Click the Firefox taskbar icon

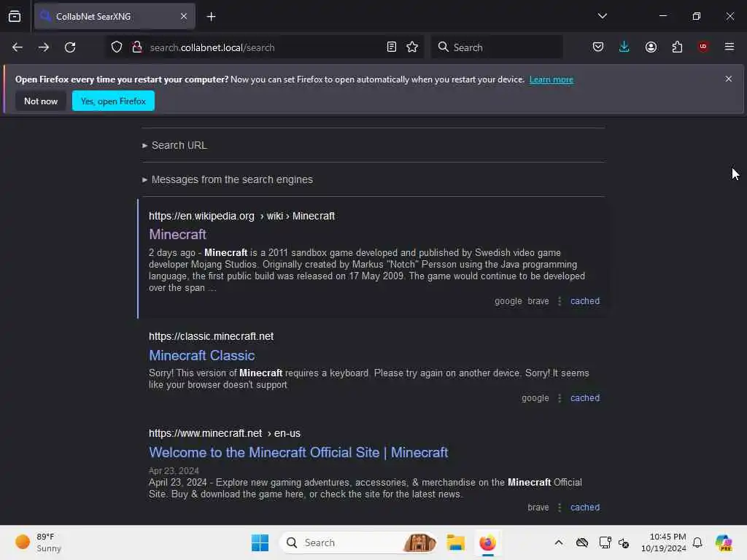tap(487, 542)
